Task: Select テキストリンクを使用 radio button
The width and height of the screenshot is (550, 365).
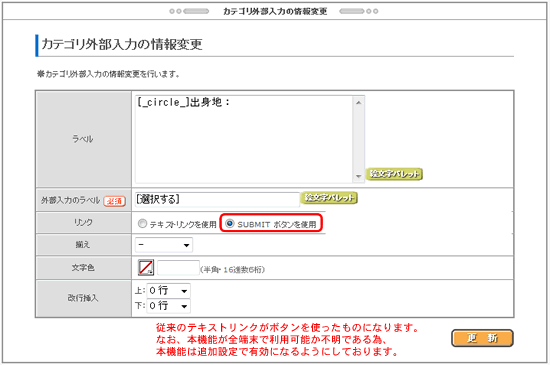Action: (142, 223)
